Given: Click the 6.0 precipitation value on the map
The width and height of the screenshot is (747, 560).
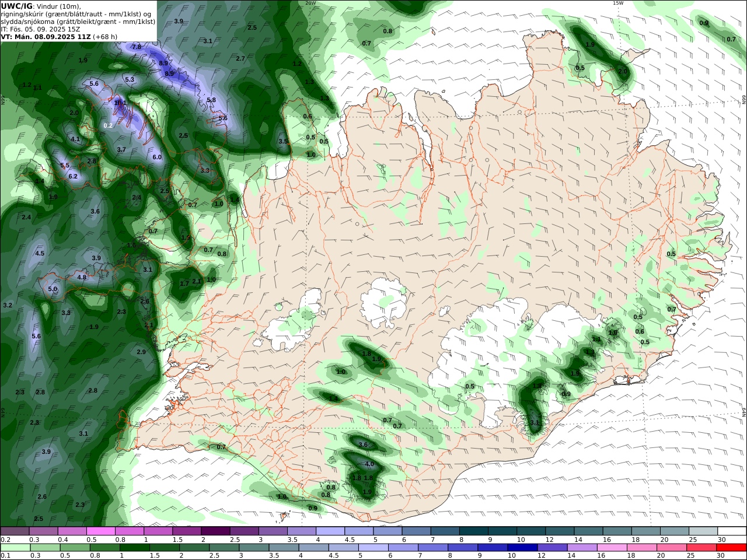Looking at the screenshot, I should 156,157.
